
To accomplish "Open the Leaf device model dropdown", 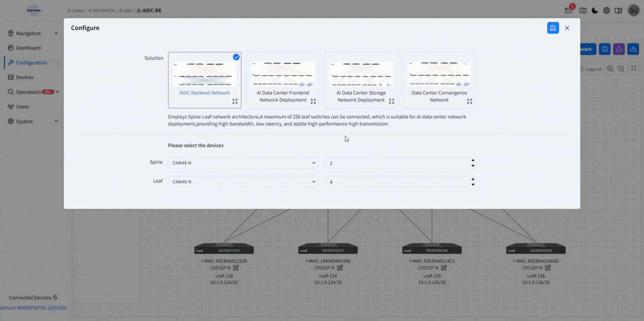I will 243,182.
